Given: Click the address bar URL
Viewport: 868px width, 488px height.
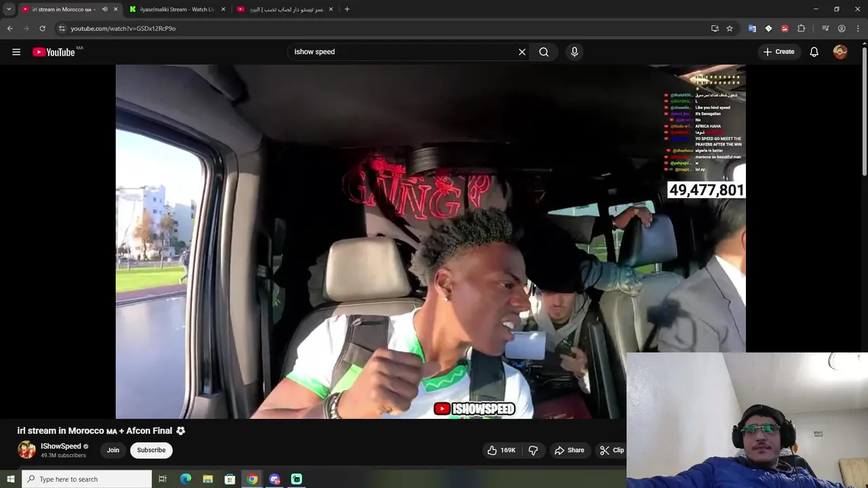Looking at the screenshot, I should pyautogui.click(x=123, y=28).
